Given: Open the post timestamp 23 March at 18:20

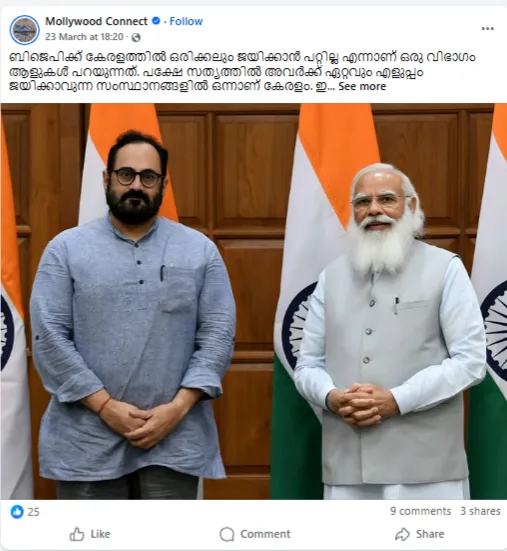Looking at the screenshot, I should point(84,37).
